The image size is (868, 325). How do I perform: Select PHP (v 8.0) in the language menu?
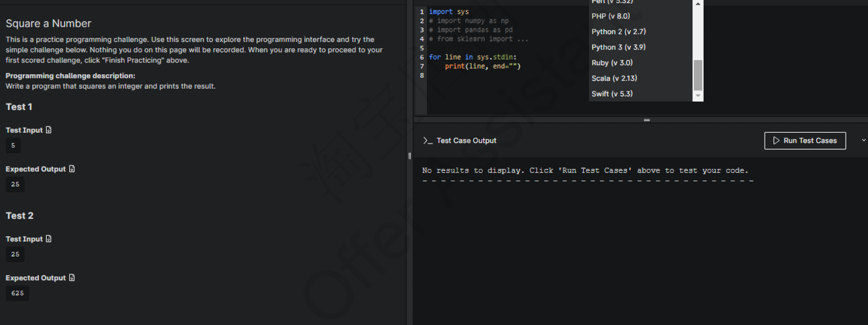point(611,15)
